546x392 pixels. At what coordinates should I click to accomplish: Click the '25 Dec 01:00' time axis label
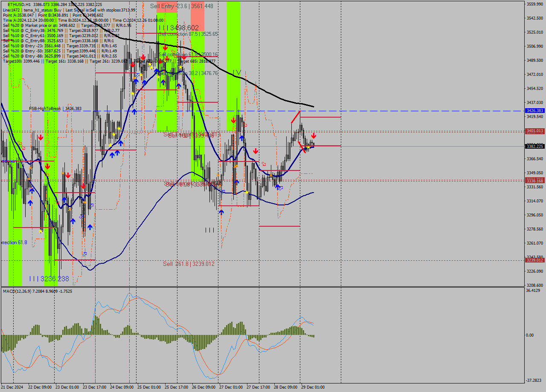coord(149,387)
